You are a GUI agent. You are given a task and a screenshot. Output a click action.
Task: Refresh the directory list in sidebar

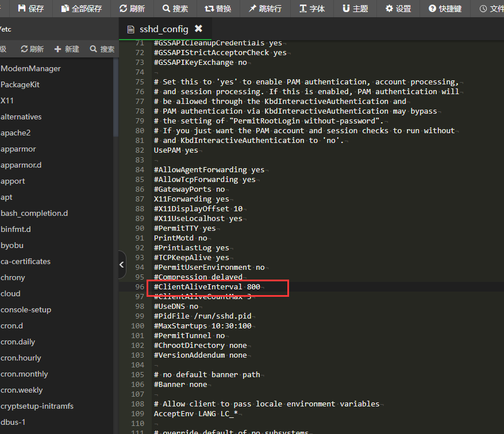click(32, 49)
